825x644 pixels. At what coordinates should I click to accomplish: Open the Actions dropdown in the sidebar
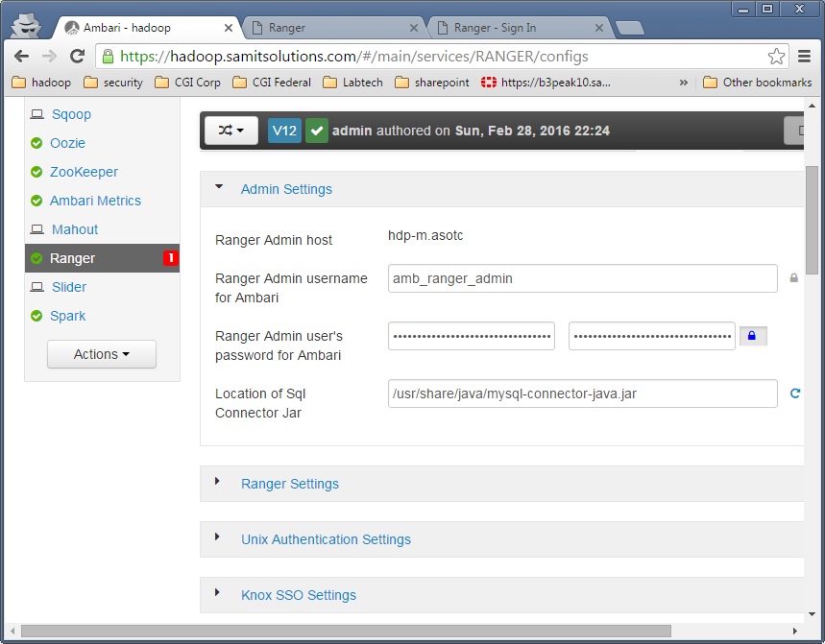tap(101, 354)
